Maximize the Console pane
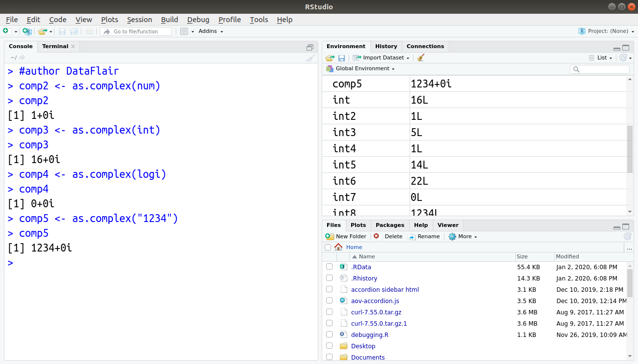 [310, 47]
